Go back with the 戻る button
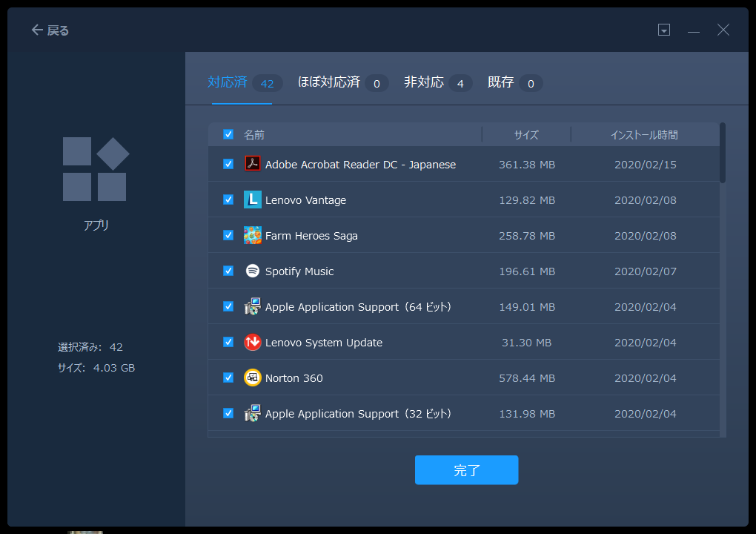Screen dimensions: 756x534 click(x=50, y=30)
